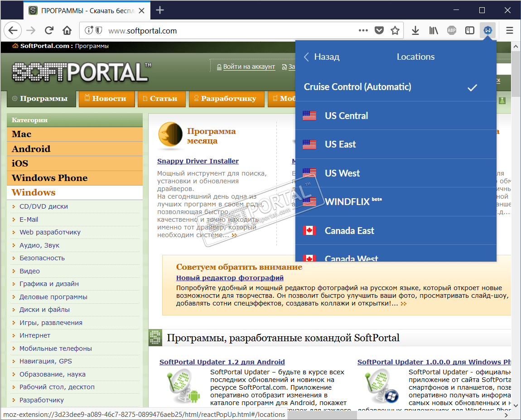521x420 pixels.
Task: Open the Рабочий стол, десктоп subcategory
Action: point(57,387)
